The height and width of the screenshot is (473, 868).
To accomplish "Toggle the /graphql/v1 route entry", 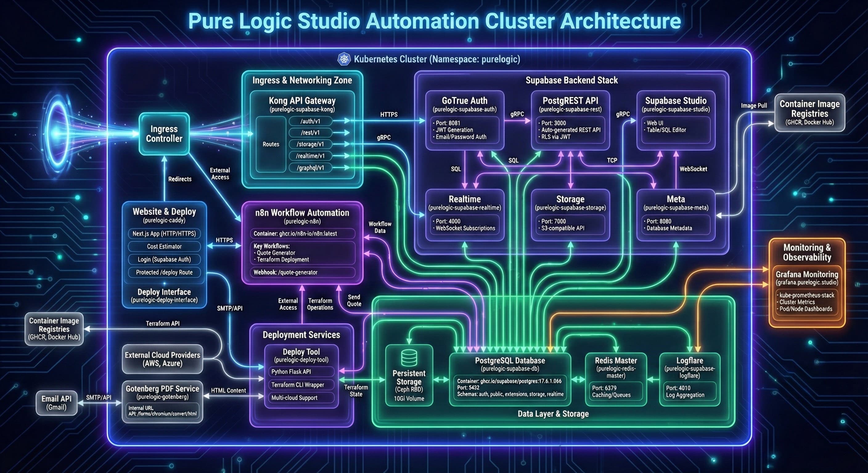I will [311, 167].
